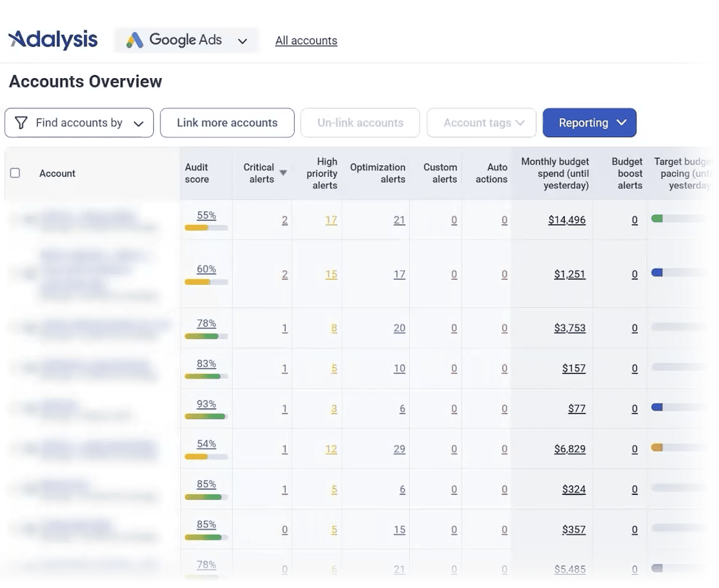This screenshot has height=588, width=719.
Task: Select all accounts with header checkbox
Action: (x=16, y=173)
